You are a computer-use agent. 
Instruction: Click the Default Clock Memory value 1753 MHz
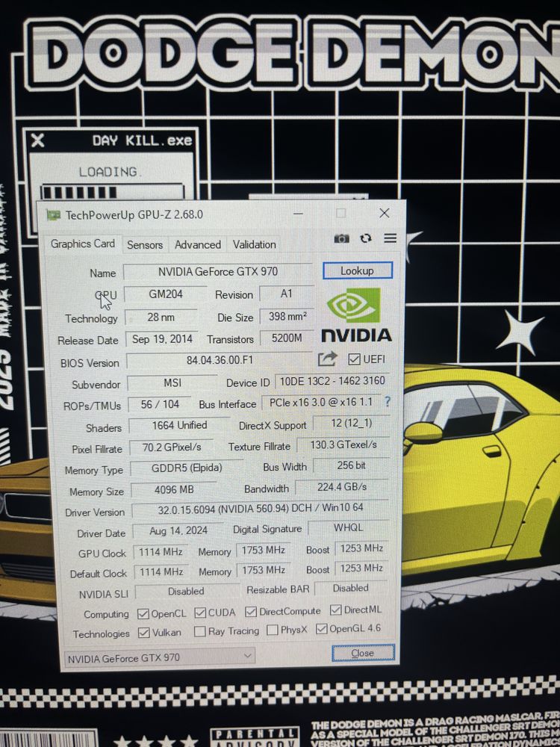[x=264, y=570]
